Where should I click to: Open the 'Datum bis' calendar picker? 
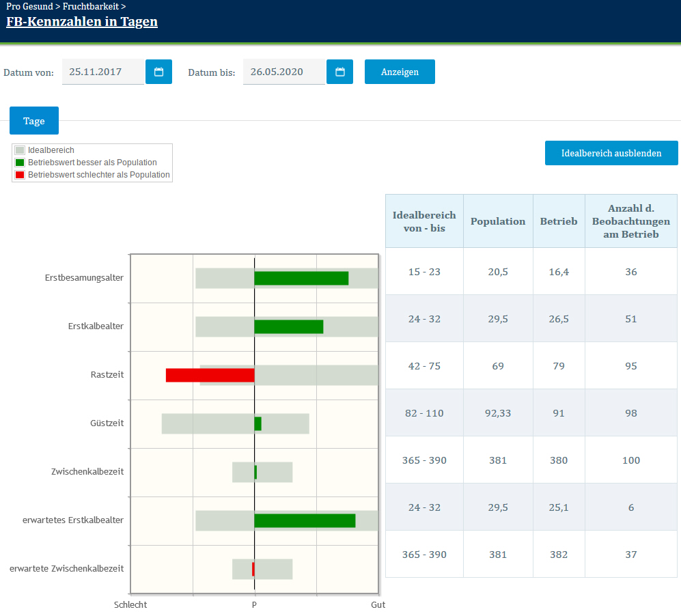(339, 72)
